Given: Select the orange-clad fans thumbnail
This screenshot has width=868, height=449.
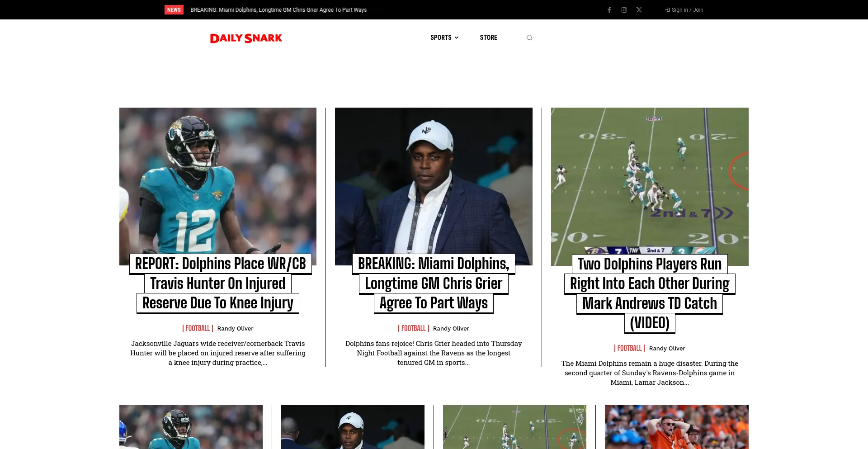Looking at the screenshot, I should (676, 427).
